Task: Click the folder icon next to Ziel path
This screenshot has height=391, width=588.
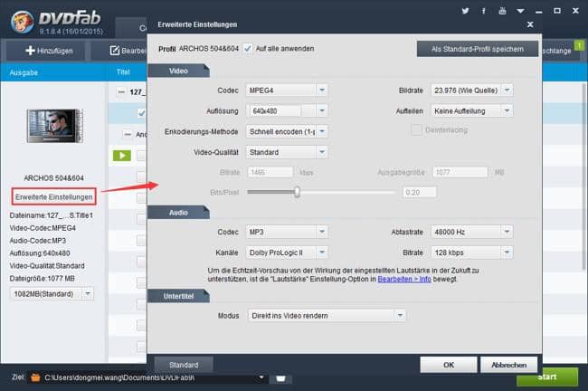Action: point(35,377)
